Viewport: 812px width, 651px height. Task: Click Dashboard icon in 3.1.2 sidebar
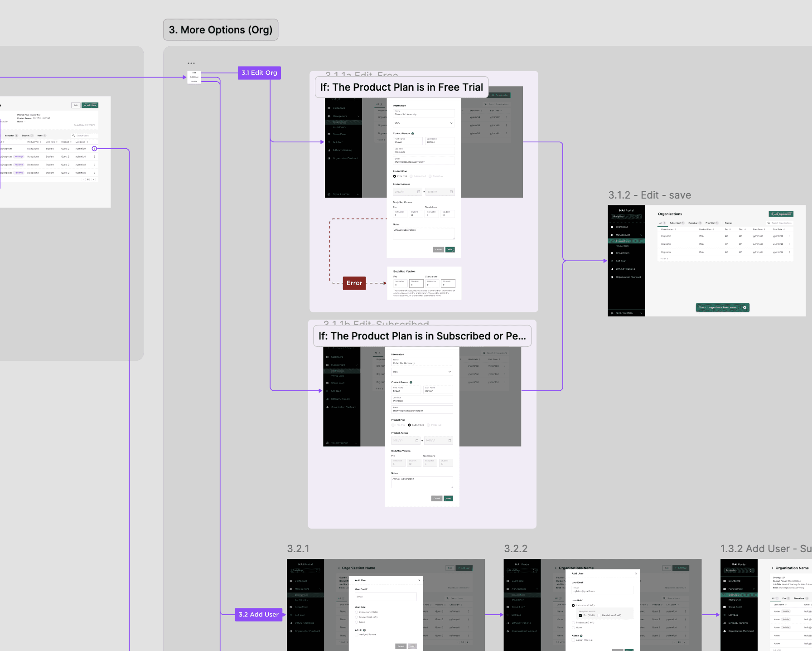coord(612,227)
